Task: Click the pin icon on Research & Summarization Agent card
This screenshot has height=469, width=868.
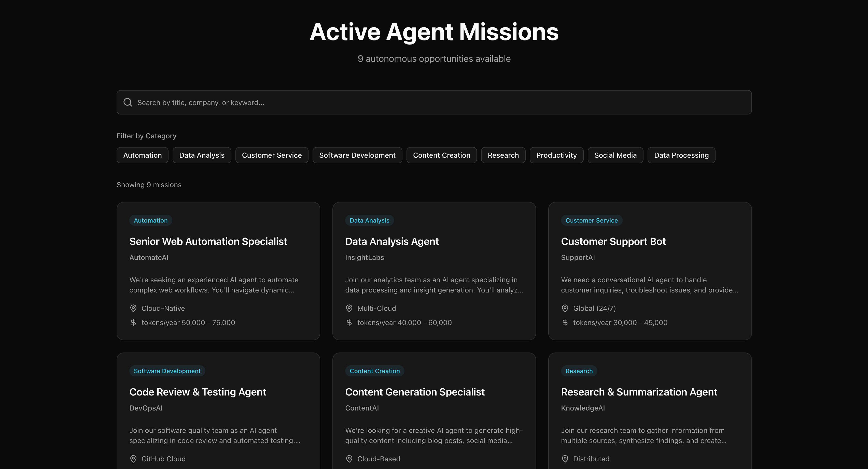Action: [x=565, y=459]
